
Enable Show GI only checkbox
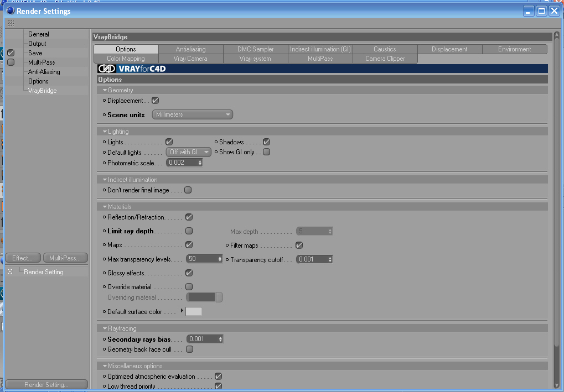click(267, 152)
